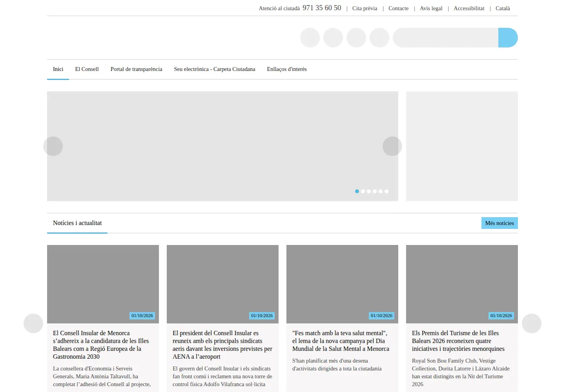Image resolution: width=565 pixels, height=392 pixels.
Task: Click date badge on the Premis del Turisme card
Action: click(x=501, y=316)
